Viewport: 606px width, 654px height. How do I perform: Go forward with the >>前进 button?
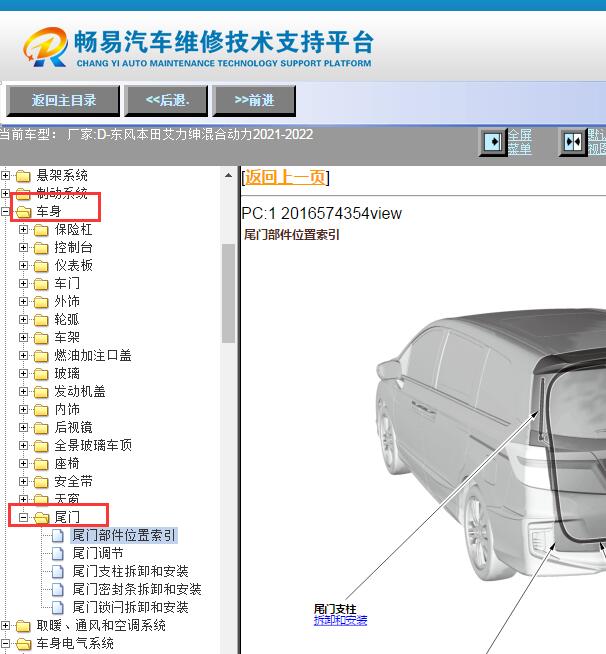pos(254,101)
